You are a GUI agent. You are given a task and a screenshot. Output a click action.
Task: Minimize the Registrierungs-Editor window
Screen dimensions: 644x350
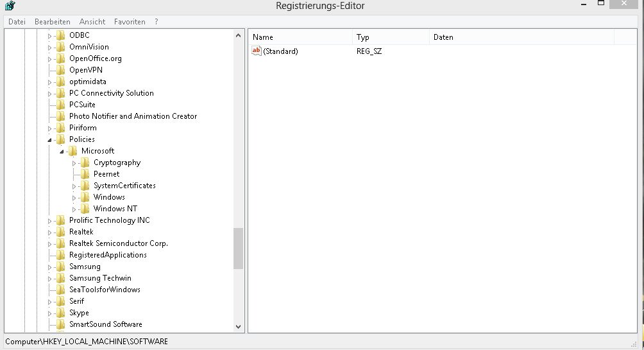(584, 4)
